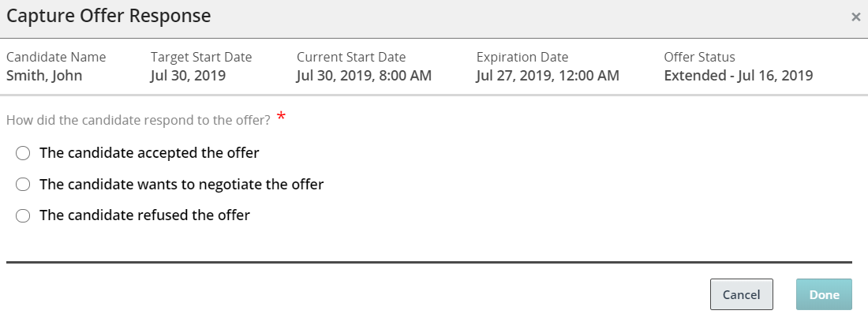The height and width of the screenshot is (318, 868).
Task: Click the candidate name Smith, John
Action: click(44, 76)
